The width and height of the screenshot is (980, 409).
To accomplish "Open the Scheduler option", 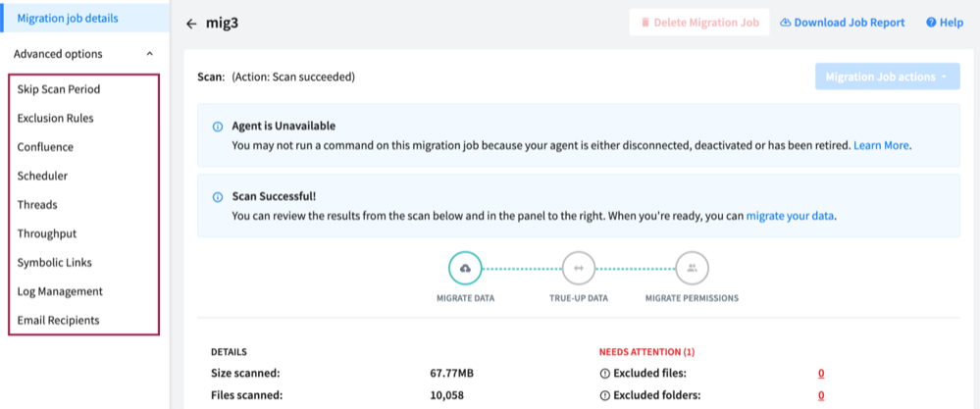I will (x=42, y=177).
